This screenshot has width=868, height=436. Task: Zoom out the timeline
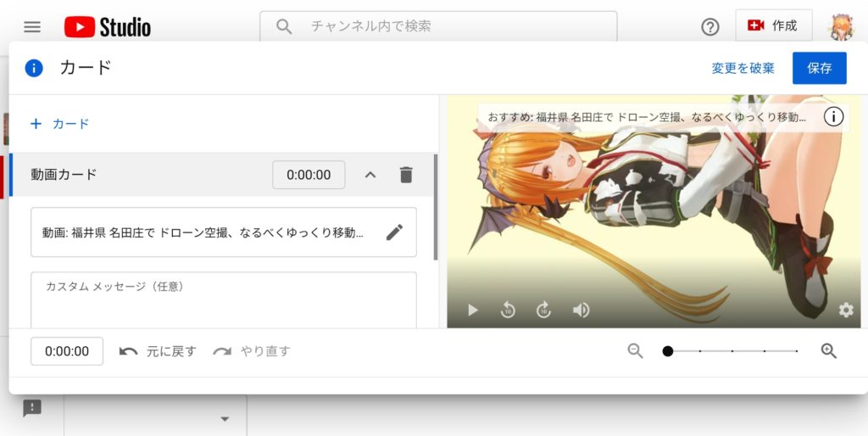(x=636, y=350)
